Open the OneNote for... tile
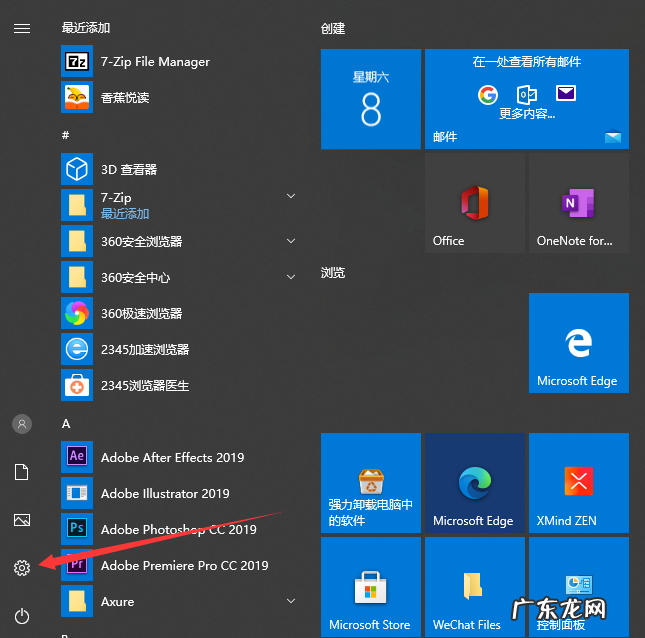Image resolution: width=645 pixels, height=638 pixels. [x=579, y=203]
